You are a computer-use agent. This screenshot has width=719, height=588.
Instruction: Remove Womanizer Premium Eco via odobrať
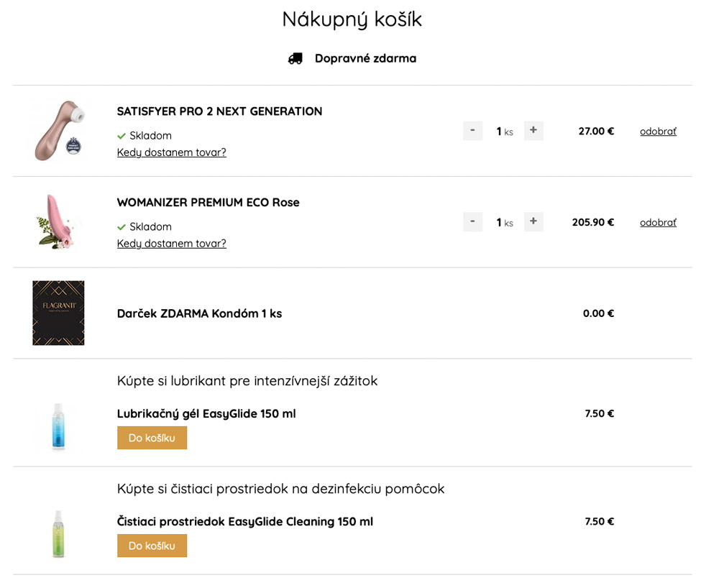[x=658, y=223]
